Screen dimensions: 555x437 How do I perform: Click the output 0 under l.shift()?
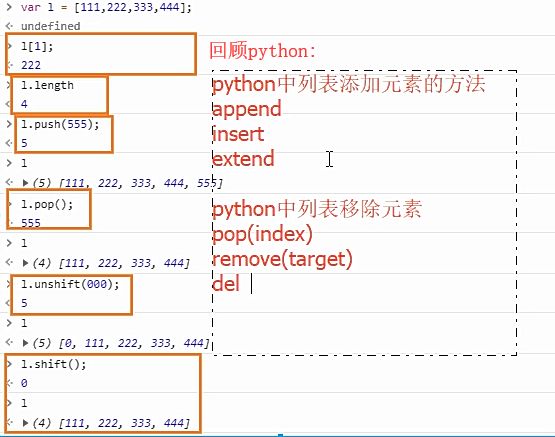click(24, 383)
